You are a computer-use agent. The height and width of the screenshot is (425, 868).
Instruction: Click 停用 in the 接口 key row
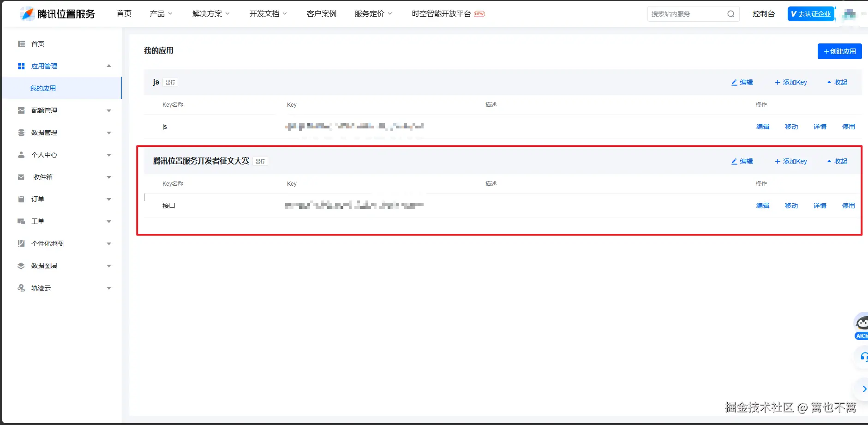pyautogui.click(x=848, y=206)
